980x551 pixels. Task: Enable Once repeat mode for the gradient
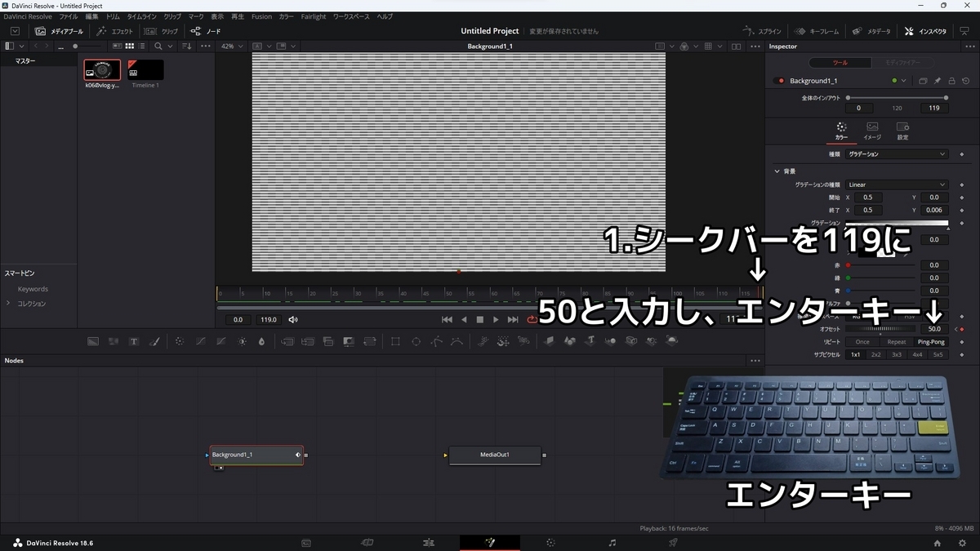862,342
